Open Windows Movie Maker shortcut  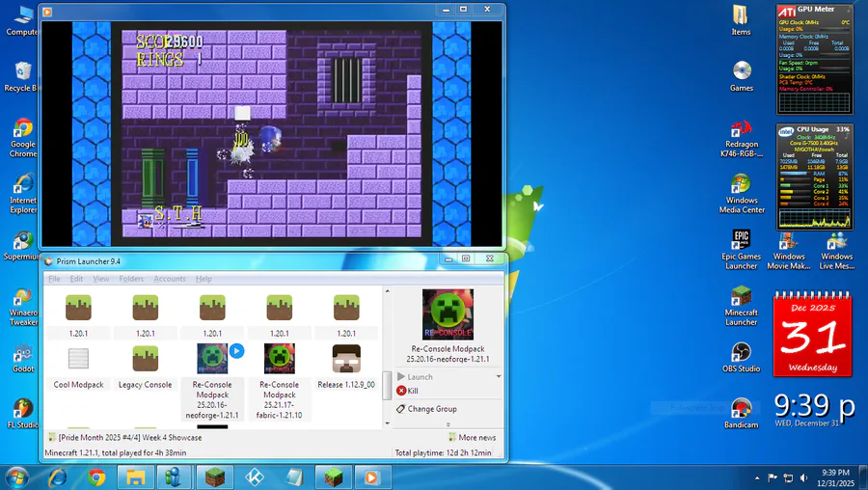pyautogui.click(x=789, y=251)
